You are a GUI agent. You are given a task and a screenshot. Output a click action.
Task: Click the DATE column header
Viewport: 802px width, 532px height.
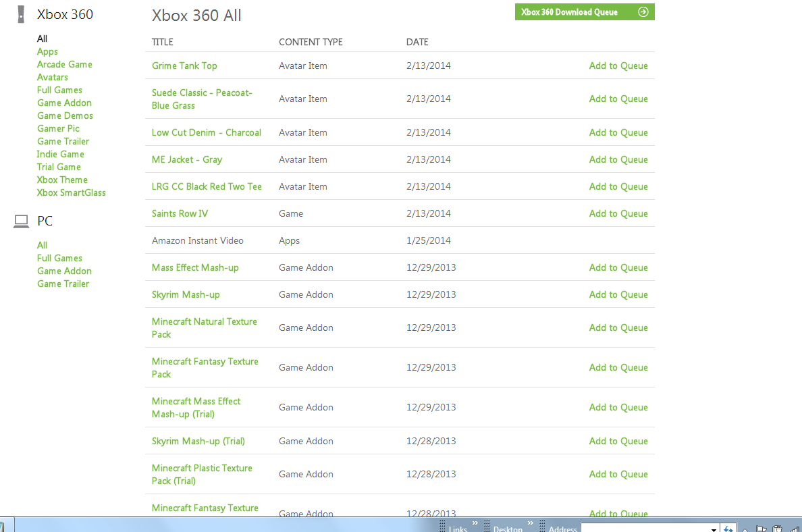pyautogui.click(x=417, y=43)
